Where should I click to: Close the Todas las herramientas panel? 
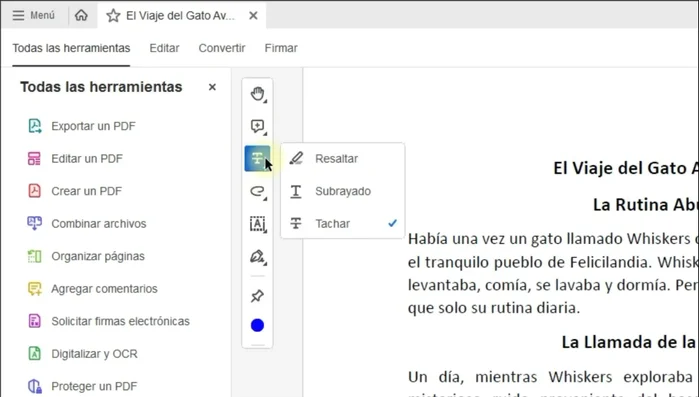(212, 87)
